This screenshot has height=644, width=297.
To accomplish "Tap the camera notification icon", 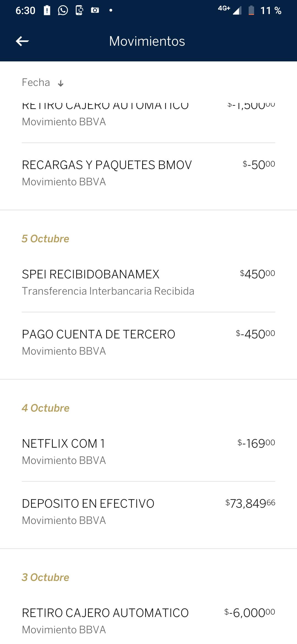I will (95, 10).
